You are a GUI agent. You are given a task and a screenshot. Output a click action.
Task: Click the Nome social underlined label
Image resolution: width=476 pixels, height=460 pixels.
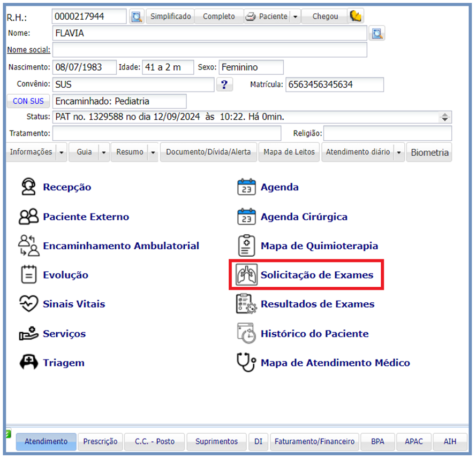pyautogui.click(x=28, y=50)
